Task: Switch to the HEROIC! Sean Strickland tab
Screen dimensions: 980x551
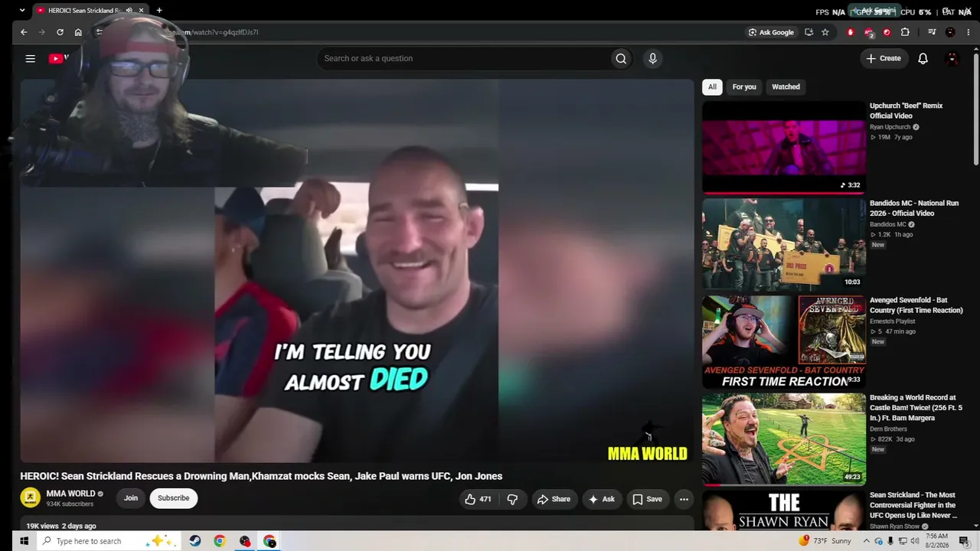Action: [x=90, y=11]
